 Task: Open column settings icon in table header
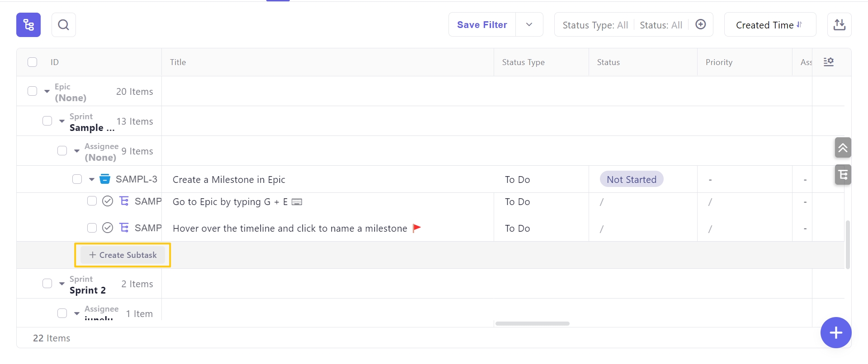(828, 62)
